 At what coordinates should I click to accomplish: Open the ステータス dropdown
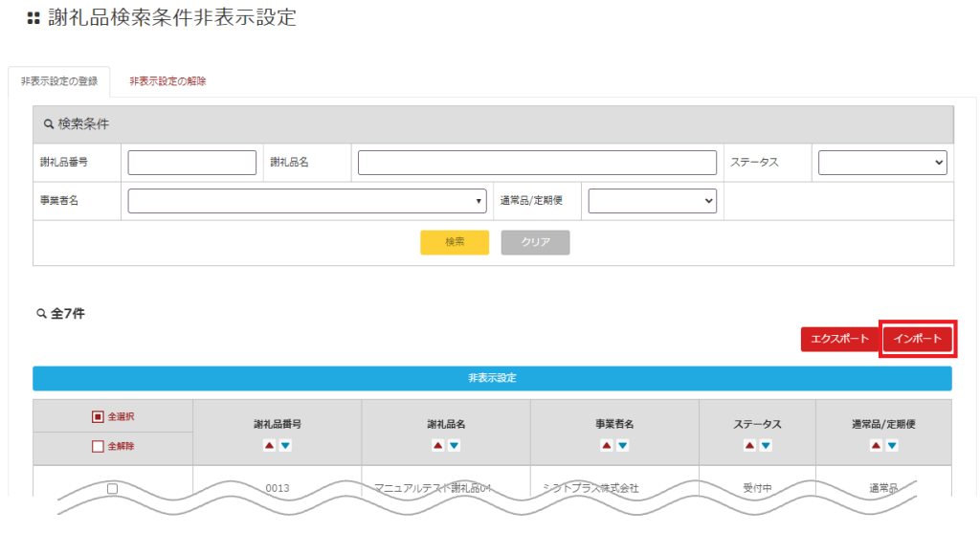click(881, 163)
